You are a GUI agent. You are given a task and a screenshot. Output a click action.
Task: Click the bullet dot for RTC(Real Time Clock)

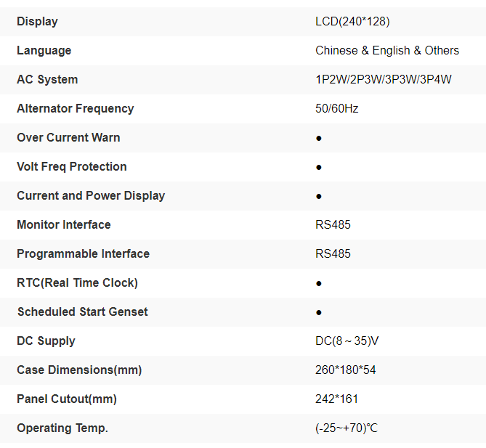point(319,283)
